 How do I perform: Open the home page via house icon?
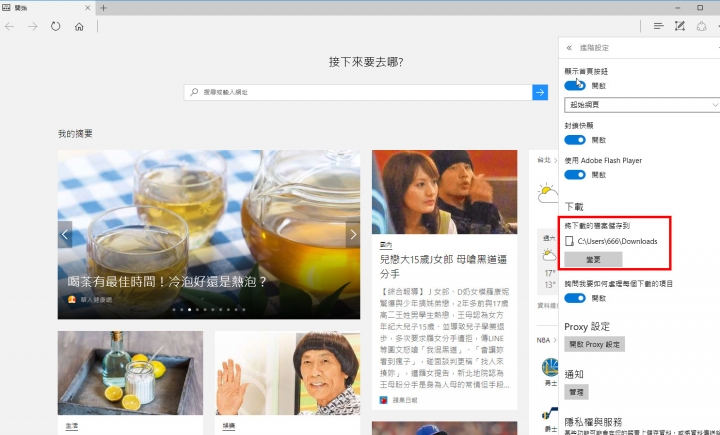click(x=79, y=27)
